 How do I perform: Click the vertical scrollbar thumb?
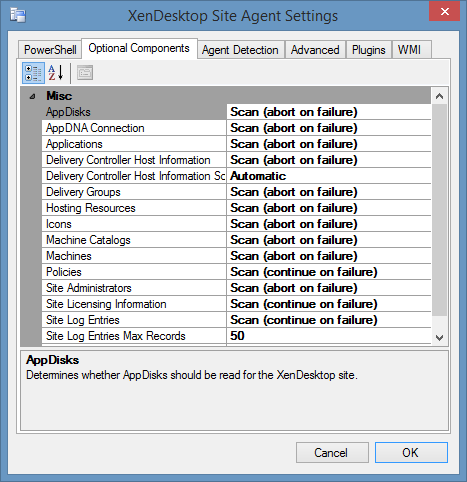click(x=439, y=210)
